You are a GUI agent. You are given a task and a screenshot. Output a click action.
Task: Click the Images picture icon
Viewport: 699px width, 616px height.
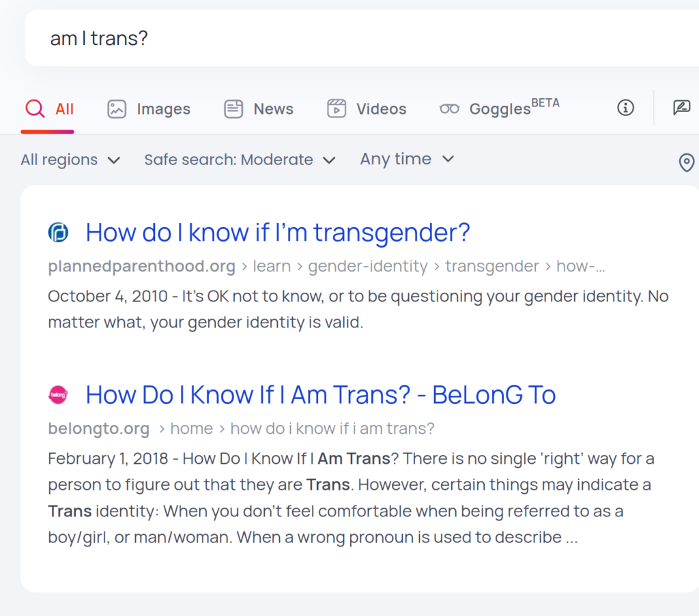tap(117, 108)
